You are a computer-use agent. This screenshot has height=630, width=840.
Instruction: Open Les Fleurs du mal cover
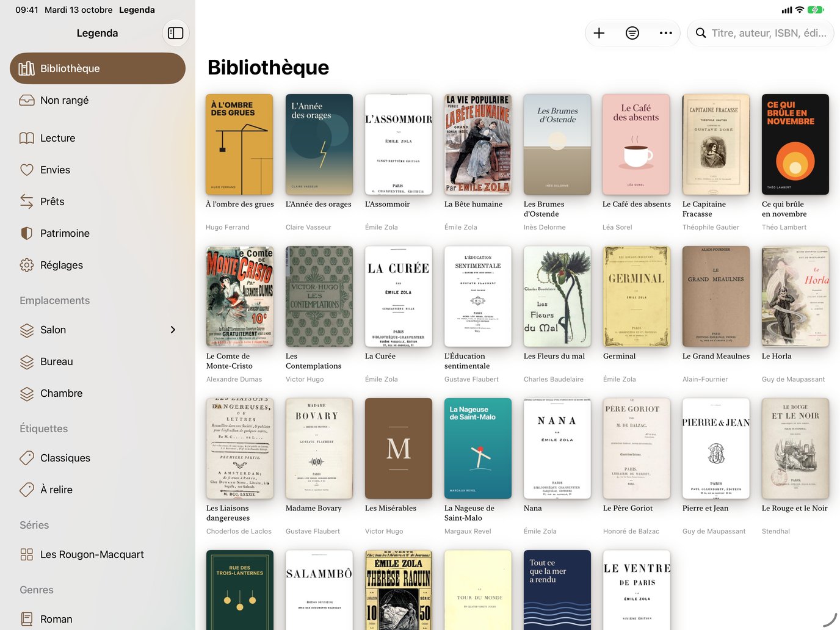pyautogui.click(x=557, y=296)
